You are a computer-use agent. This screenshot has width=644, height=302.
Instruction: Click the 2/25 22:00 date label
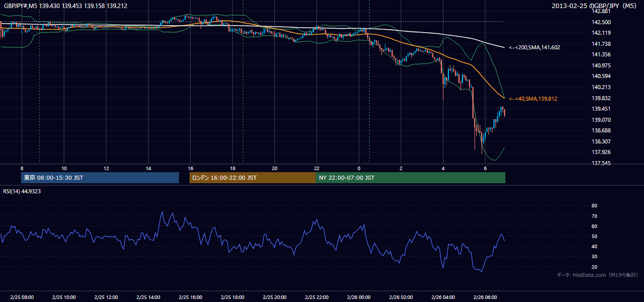(x=316, y=297)
